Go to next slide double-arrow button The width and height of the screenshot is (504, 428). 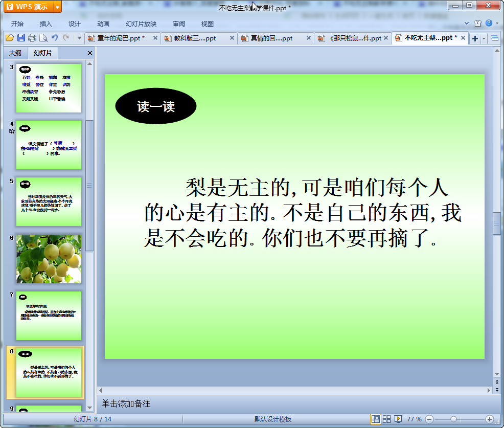(497, 390)
